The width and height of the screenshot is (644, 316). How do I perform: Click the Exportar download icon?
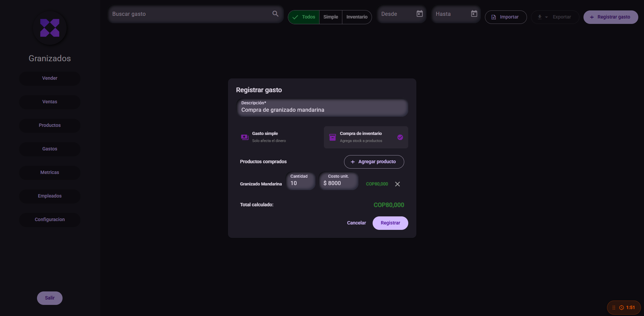point(540,17)
